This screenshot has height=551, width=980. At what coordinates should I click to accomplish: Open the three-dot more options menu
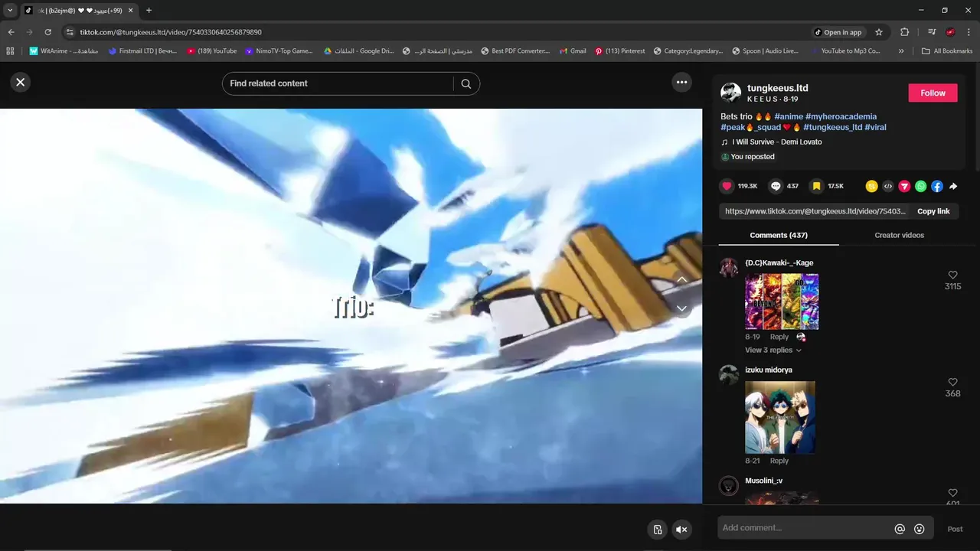click(681, 82)
